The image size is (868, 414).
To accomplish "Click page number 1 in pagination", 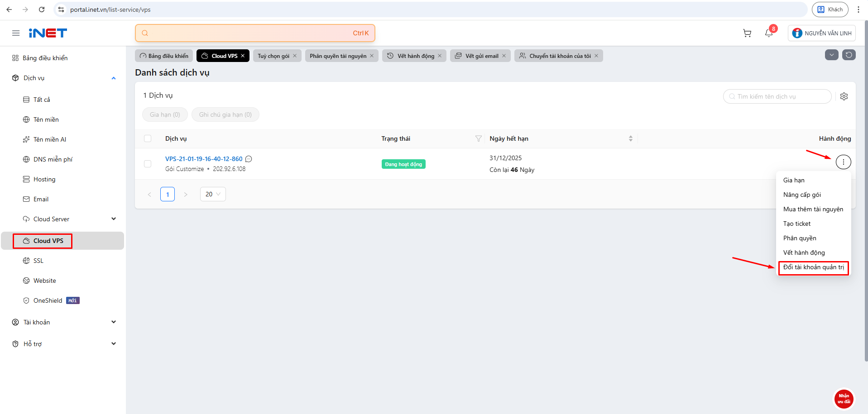I will (168, 194).
